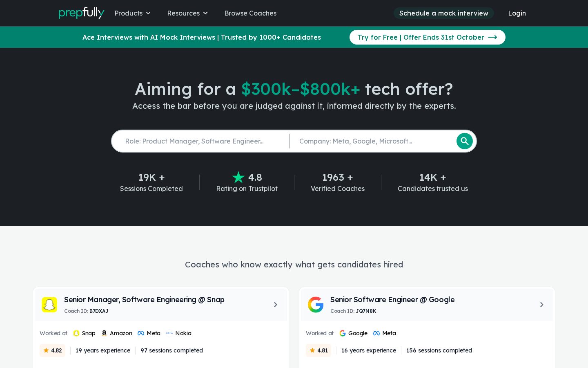Click the Amazon icon under Worked at
Image resolution: width=588 pixels, height=368 pixels.
(x=104, y=333)
